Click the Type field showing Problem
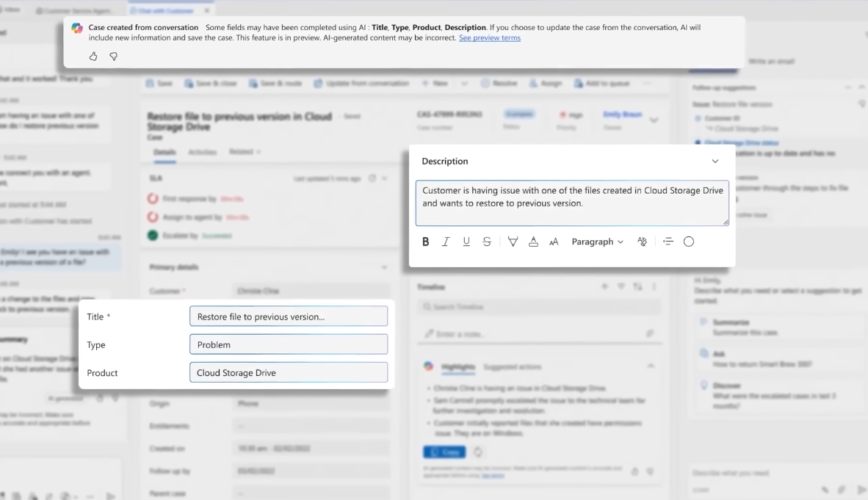868x500 pixels. click(x=289, y=344)
